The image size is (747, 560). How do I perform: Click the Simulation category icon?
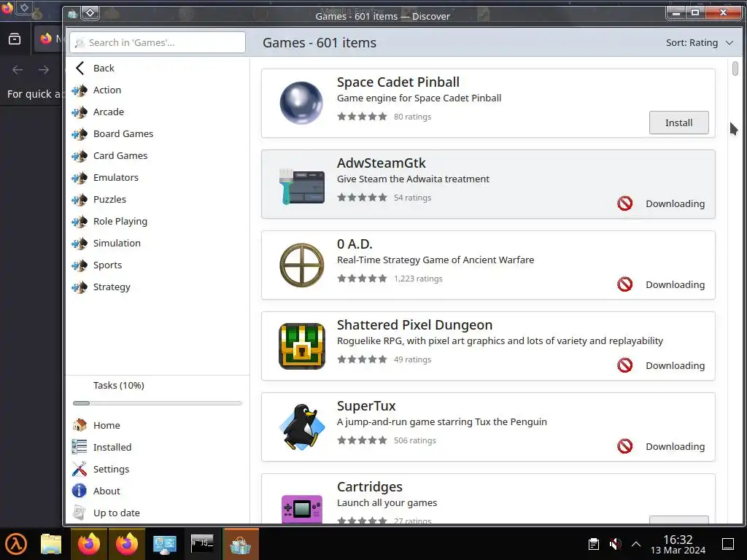pyautogui.click(x=80, y=244)
